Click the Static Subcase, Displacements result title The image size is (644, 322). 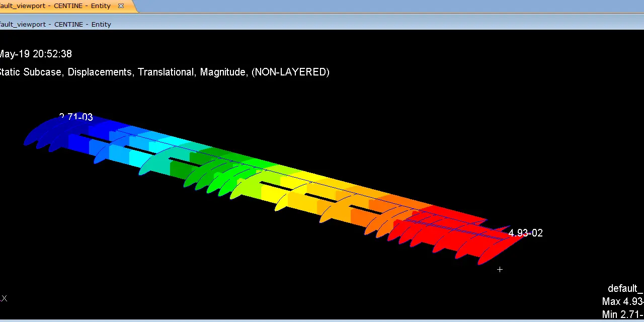[x=164, y=72]
